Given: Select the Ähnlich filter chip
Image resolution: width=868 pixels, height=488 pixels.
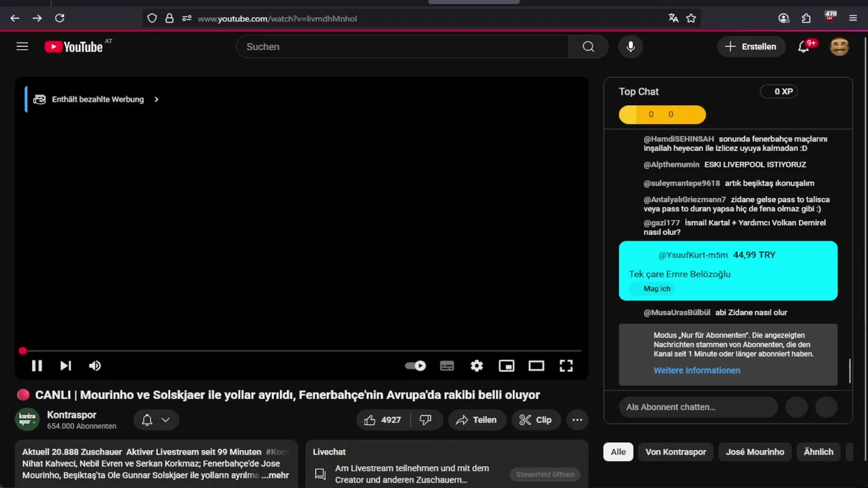Looking at the screenshot, I should pos(818,451).
